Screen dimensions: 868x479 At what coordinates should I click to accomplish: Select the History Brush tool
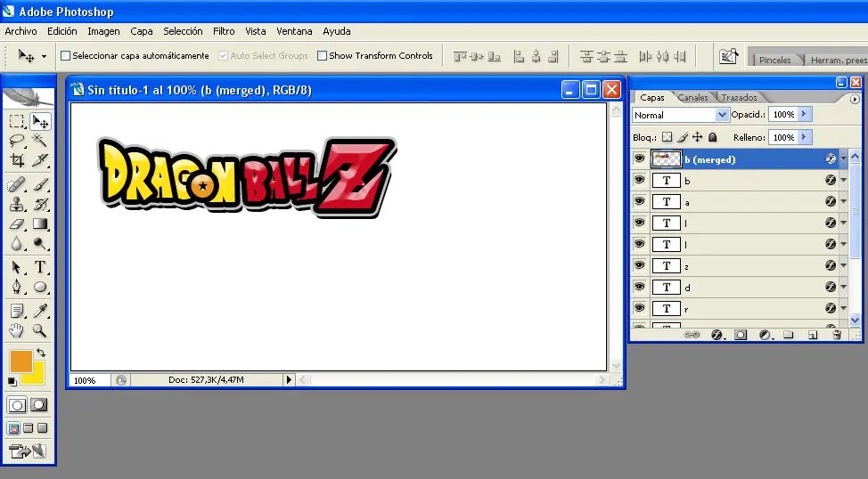[40, 204]
